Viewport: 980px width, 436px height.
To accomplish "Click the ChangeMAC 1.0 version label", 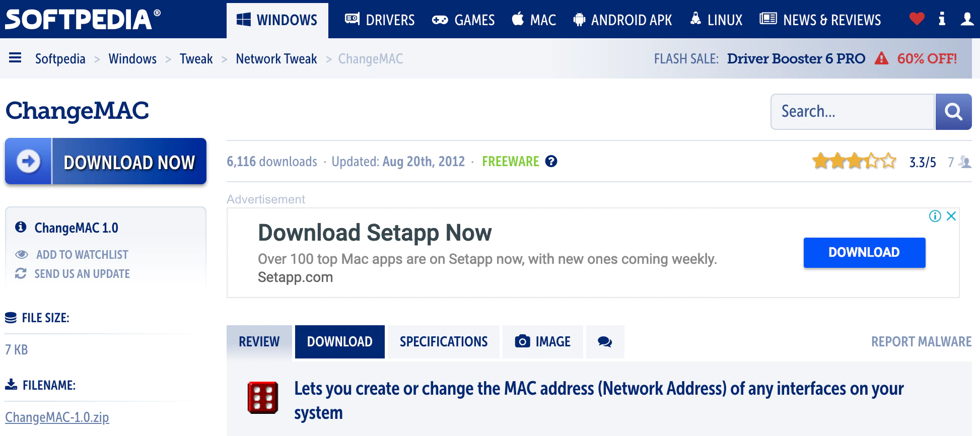I will click(x=76, y=228).
